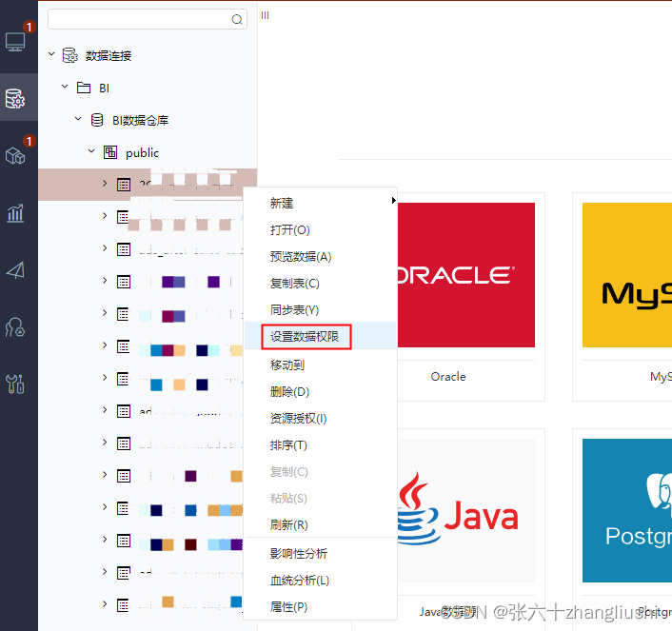The width and height of the screenshot is (672, 631).
Task: Open the user management sidebar icon
Action: click(15, 327)
